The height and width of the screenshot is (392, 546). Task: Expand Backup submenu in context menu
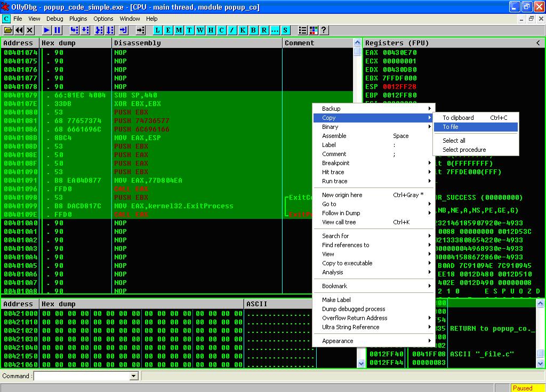[373, 109]
